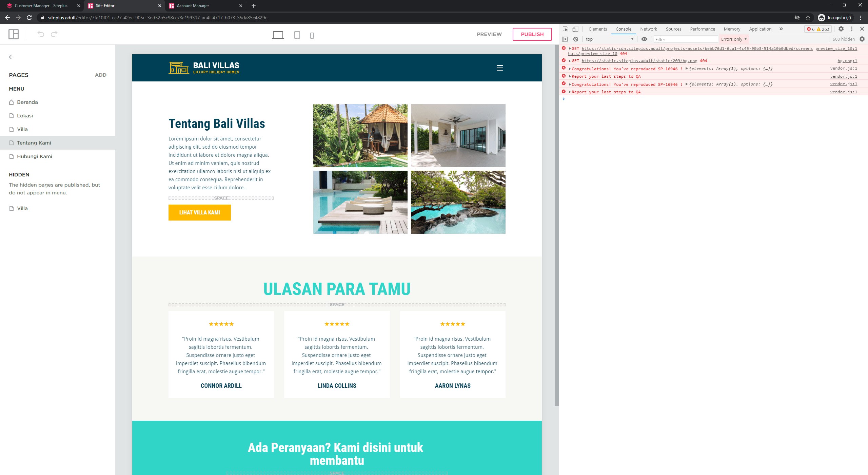Select the lagoon pool photo thumbnail
The width and height of the screenshot is (868, 475).
(x=458, y=202)
